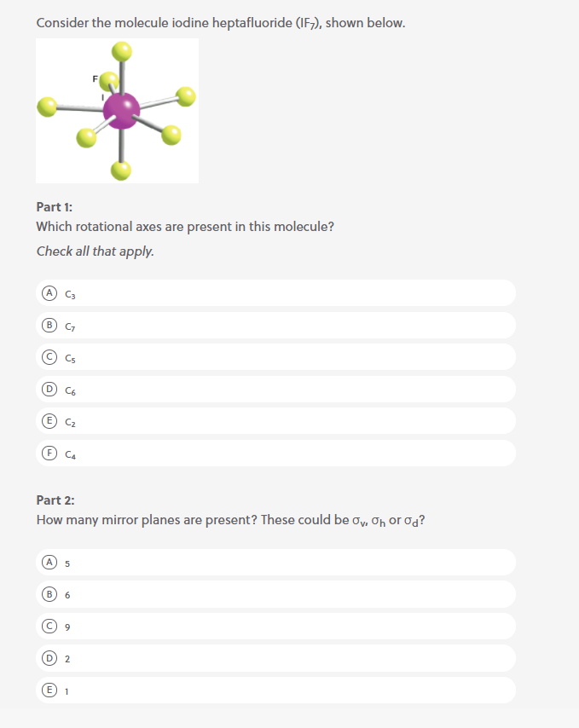Click the circled B icon beside C₇

(49, 325)
